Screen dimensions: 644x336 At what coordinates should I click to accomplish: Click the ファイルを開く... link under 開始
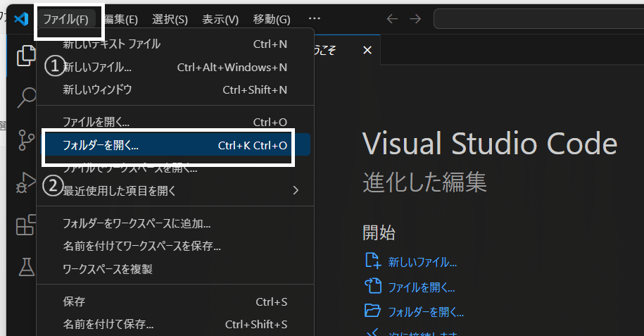coord(422,287)
